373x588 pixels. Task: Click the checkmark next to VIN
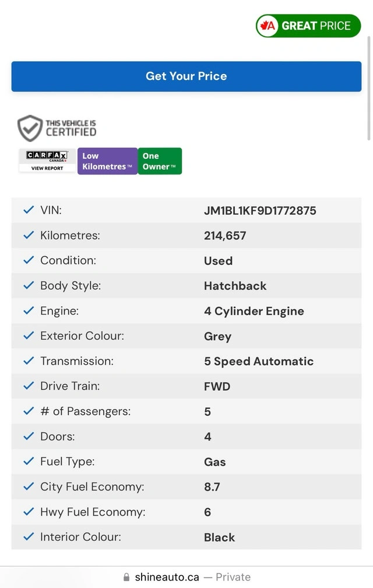pyautogui.click(x=28, y=210)
